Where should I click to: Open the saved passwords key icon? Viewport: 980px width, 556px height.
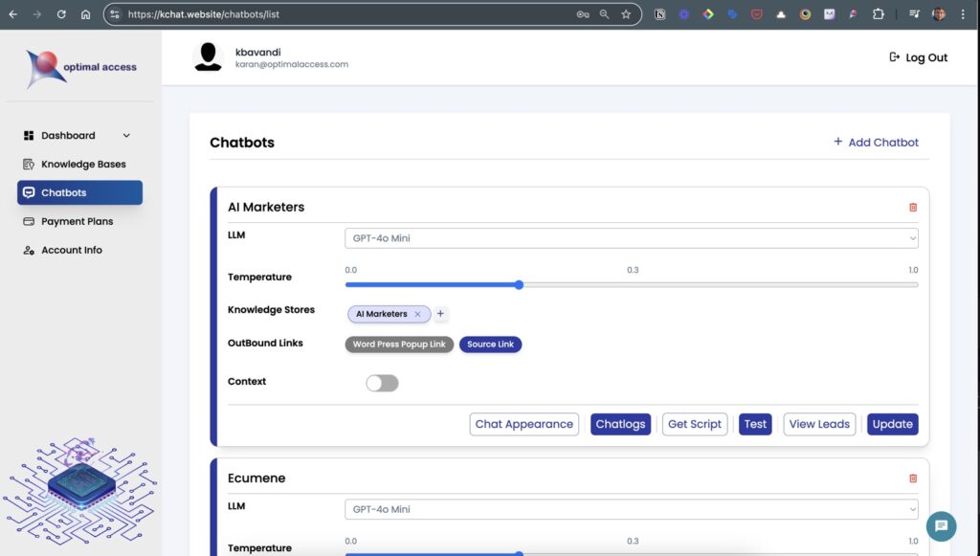pos(583,13)
